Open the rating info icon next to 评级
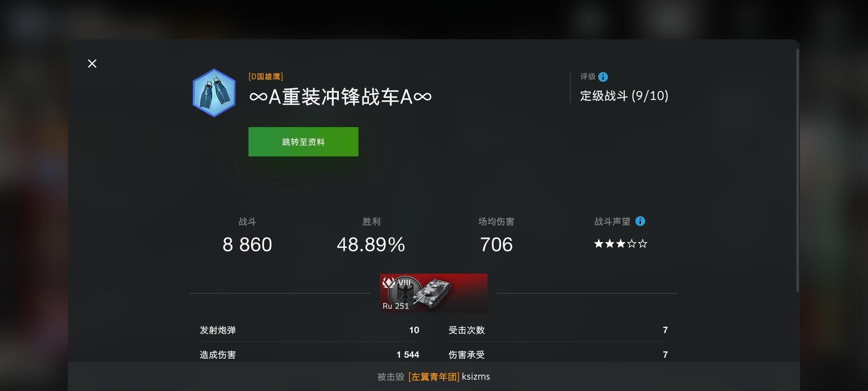This screenshot has height=391, width=868. click(x=603, y=77)
